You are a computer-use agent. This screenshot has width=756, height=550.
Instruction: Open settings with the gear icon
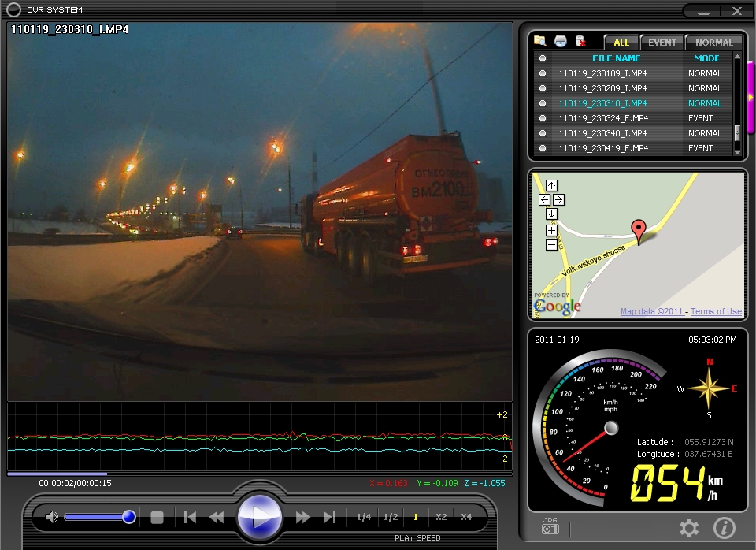tap(689, 528)
